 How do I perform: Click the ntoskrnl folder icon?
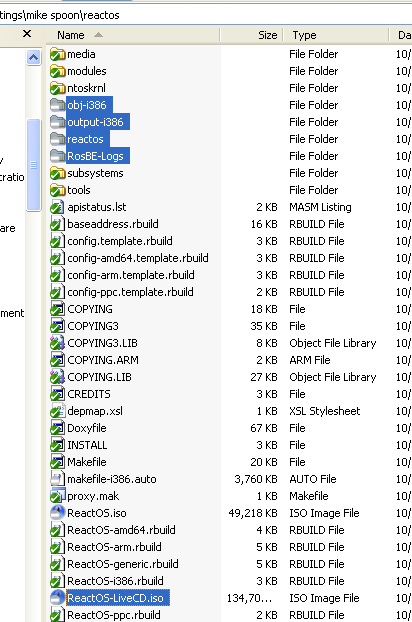coord(57,88)
